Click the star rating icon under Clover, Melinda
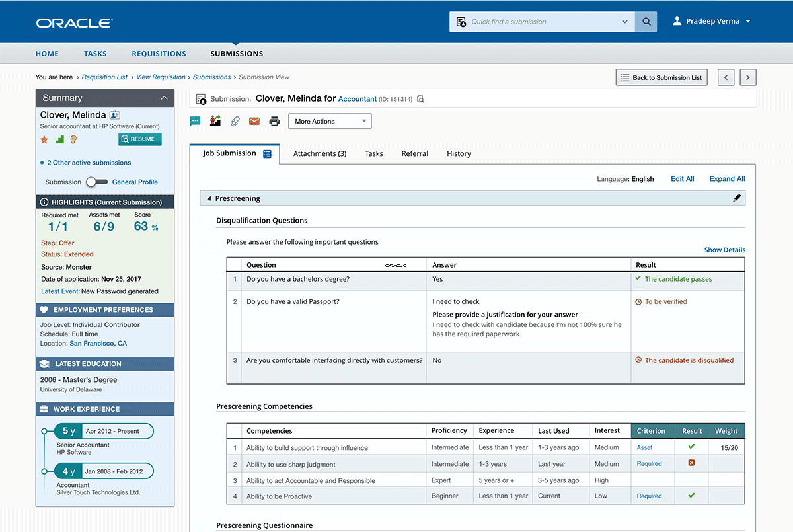Screen dimensions: 793x532 coord(44,139)
